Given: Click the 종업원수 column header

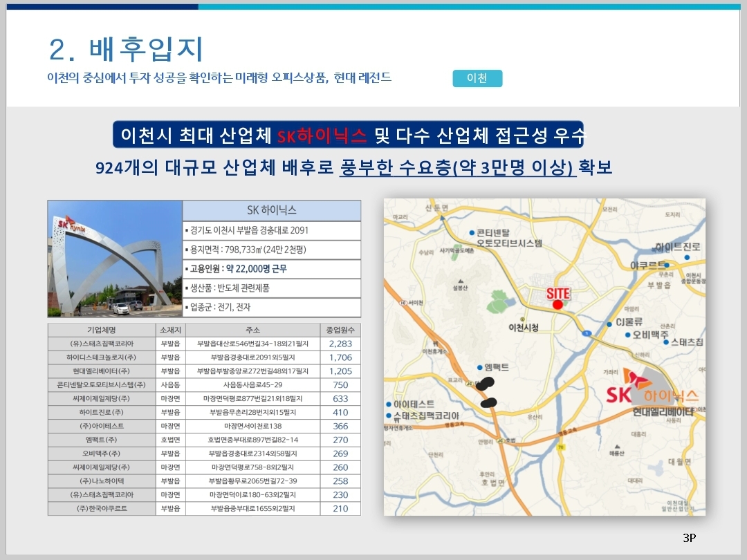Looking at the screenshot, I should click(340, 330).
